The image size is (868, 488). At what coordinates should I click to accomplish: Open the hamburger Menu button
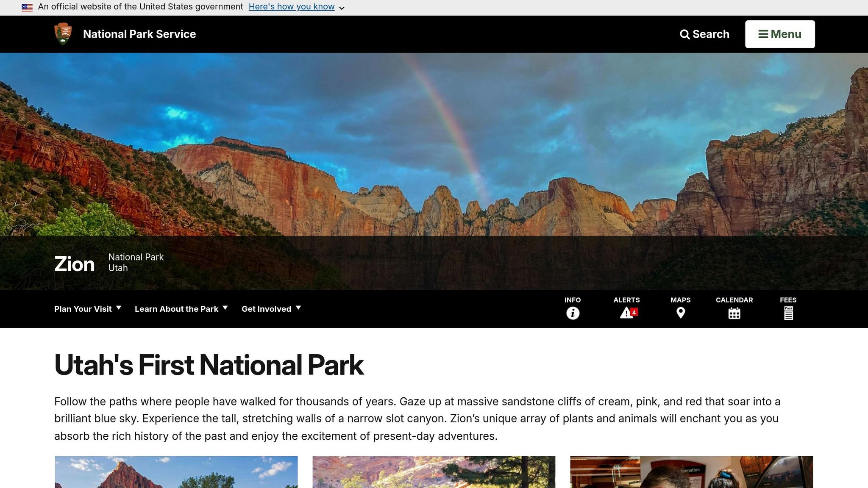780,34
